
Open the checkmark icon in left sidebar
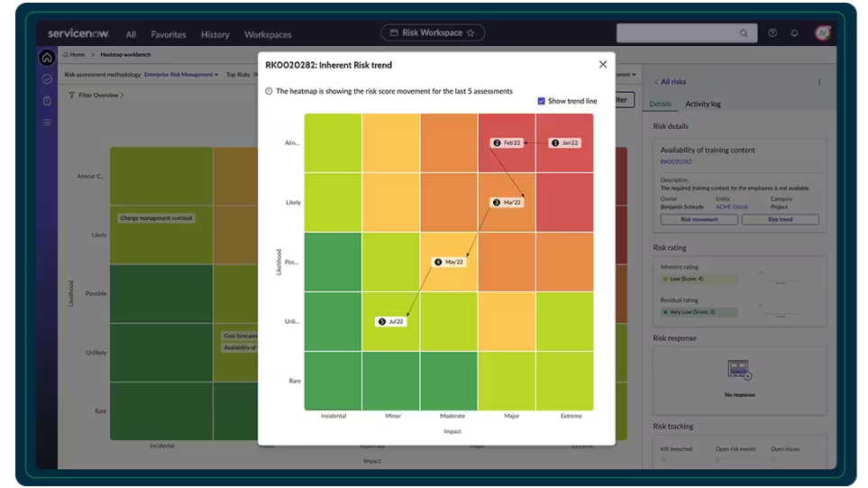47,79
